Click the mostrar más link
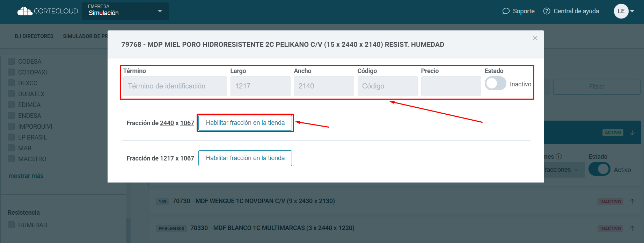 click(x=26, y=176)
